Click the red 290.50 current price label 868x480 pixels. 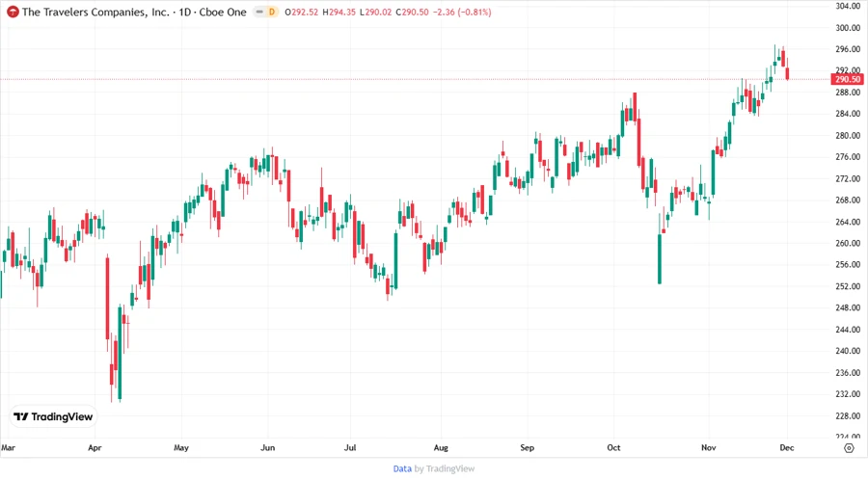click(848, 79)
